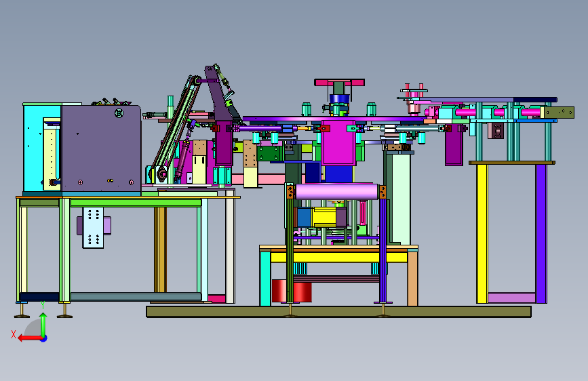This screenshot has width=588, height=381.
Task: Select the dark blue block below magenta block
Action: tap(338, 174)
